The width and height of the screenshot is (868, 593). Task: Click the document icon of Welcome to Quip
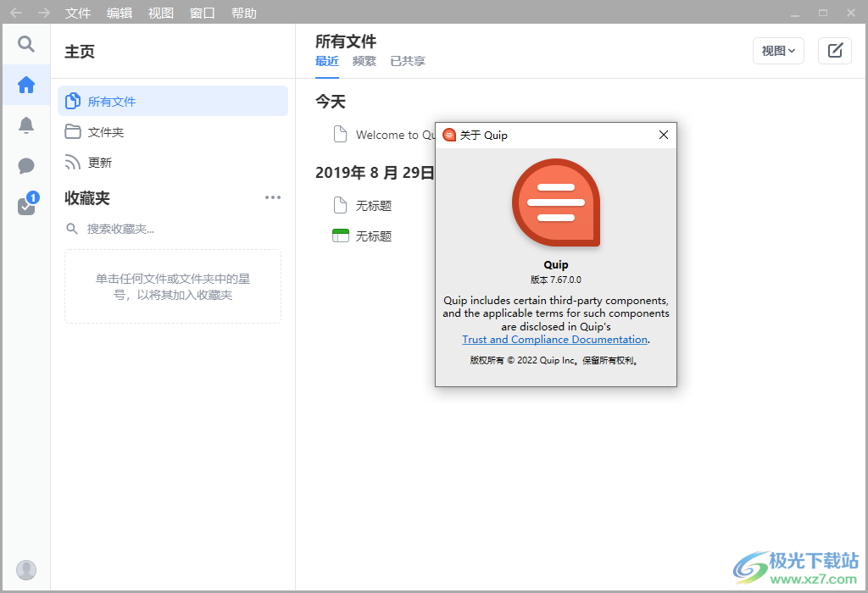click(x=341, y=134)
